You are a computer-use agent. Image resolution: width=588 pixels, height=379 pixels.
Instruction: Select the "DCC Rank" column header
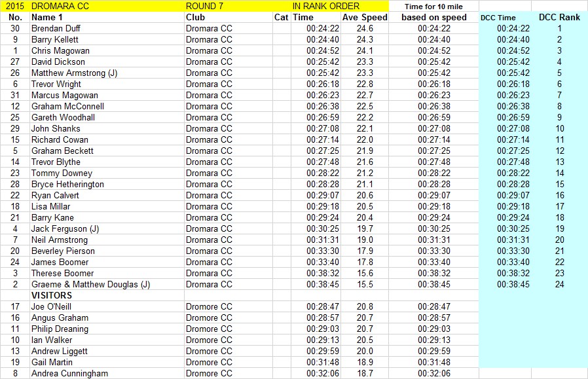pyautogui.click(x=559, y=17)
